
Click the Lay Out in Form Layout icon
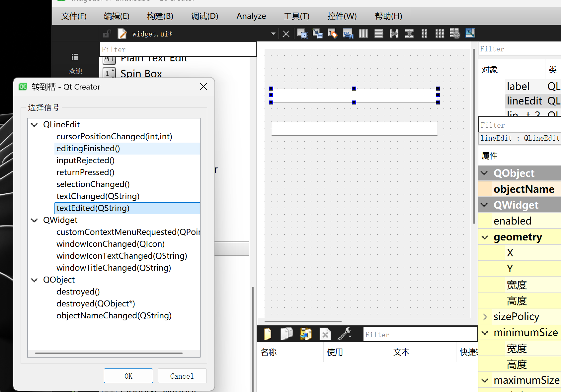pos(425,33)
